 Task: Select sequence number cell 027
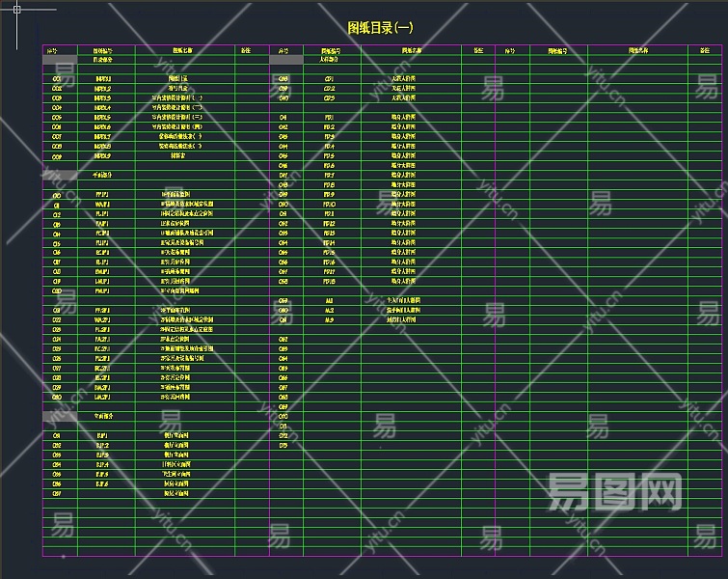click(x=57, y=369)
